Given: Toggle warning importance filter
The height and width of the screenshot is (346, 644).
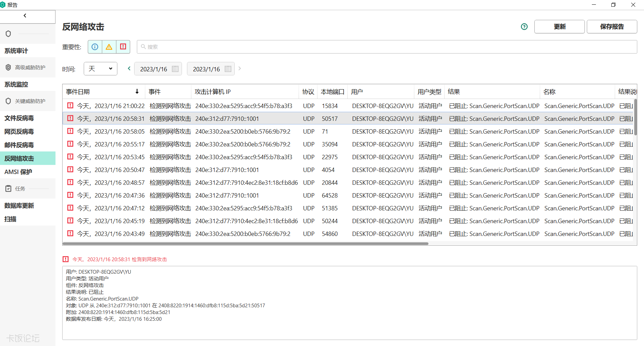Looking at the screenshot, I should (x=109, y=47).
